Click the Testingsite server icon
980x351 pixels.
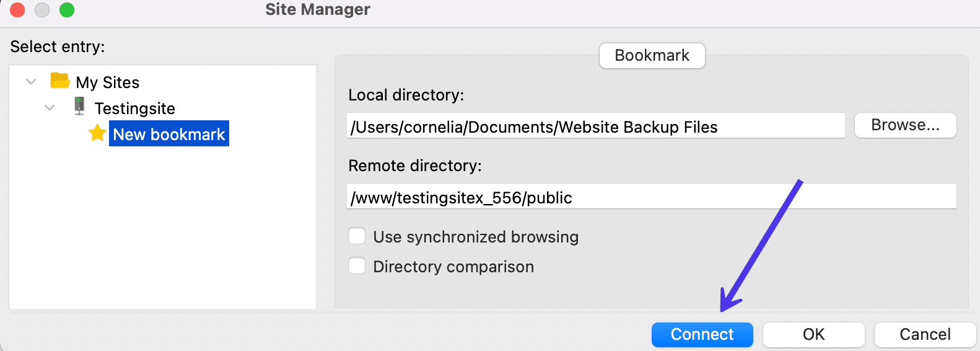coord(79,107)
